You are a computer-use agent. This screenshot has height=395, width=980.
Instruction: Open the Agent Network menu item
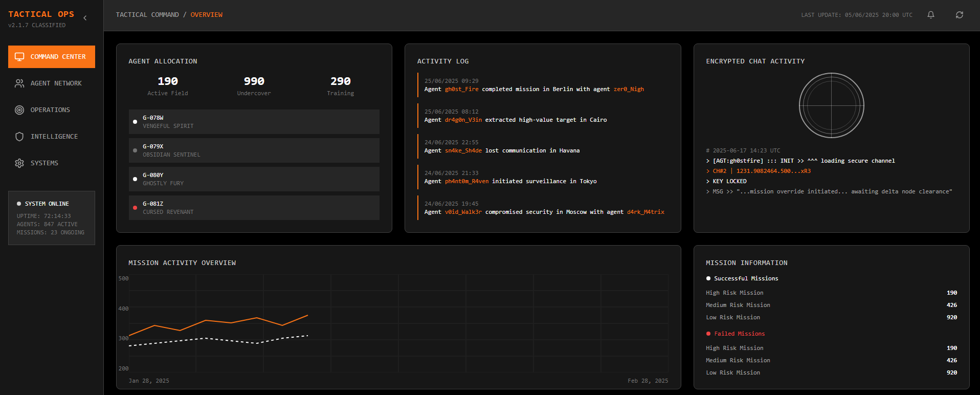coord(56,83)
